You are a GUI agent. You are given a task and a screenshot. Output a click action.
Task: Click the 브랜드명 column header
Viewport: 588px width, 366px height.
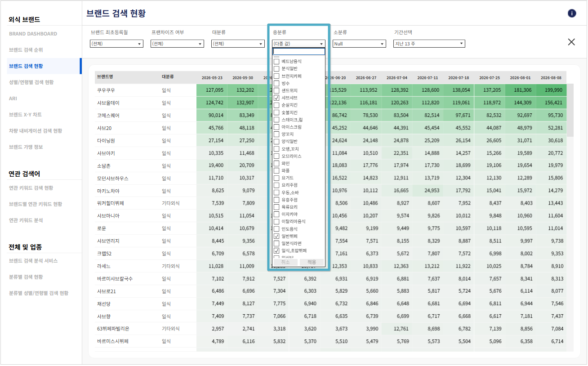[x=105, y=77]
